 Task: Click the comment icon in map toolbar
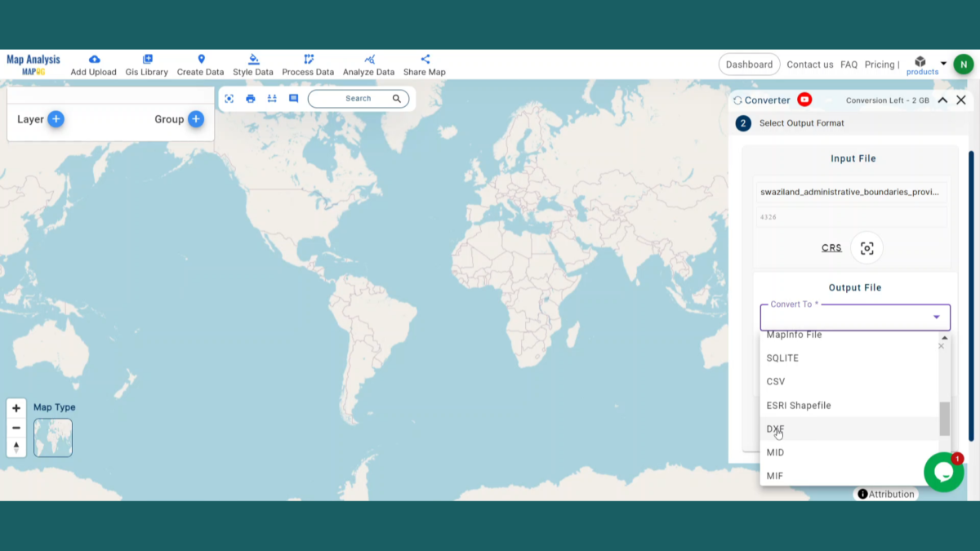tap(294, 99)
